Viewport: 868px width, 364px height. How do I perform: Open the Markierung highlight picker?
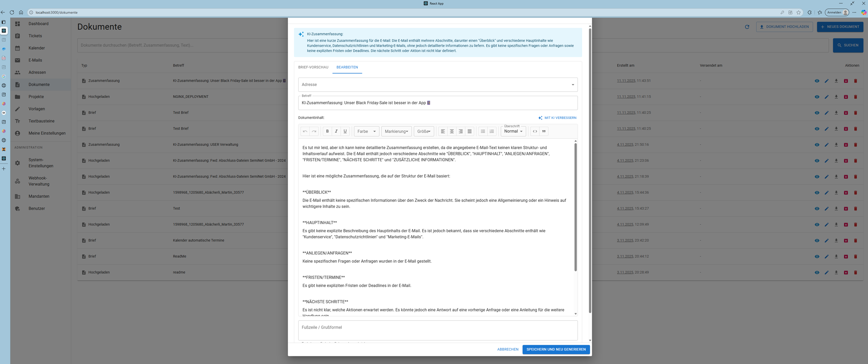[396, 131]
